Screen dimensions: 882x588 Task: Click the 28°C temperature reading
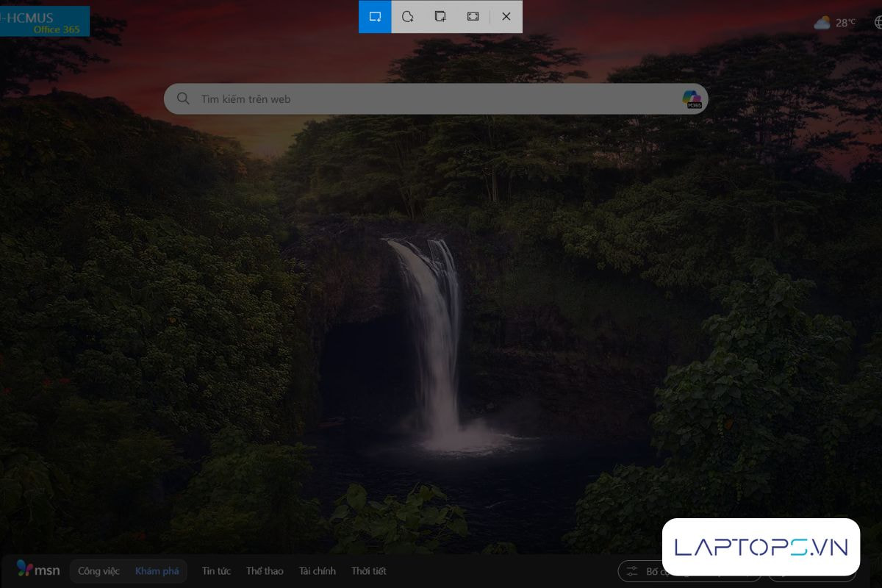(x=845, y=23)
